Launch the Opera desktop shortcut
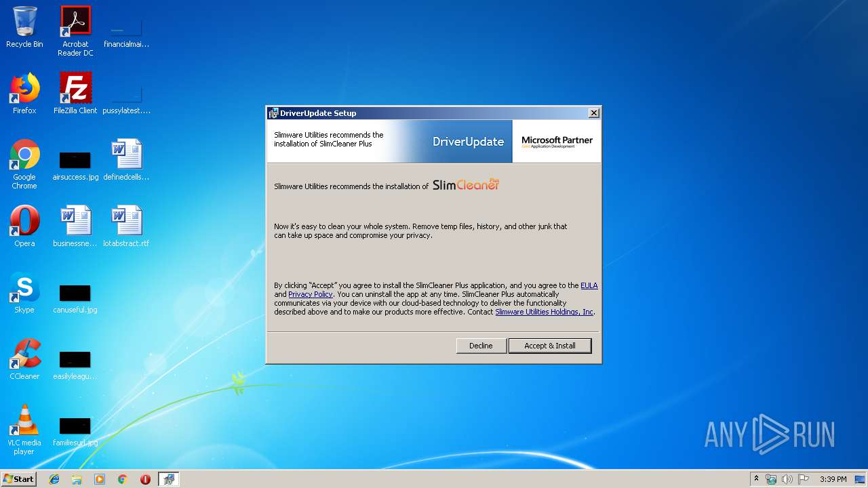868x488 pixels. [x=24, y=226]
